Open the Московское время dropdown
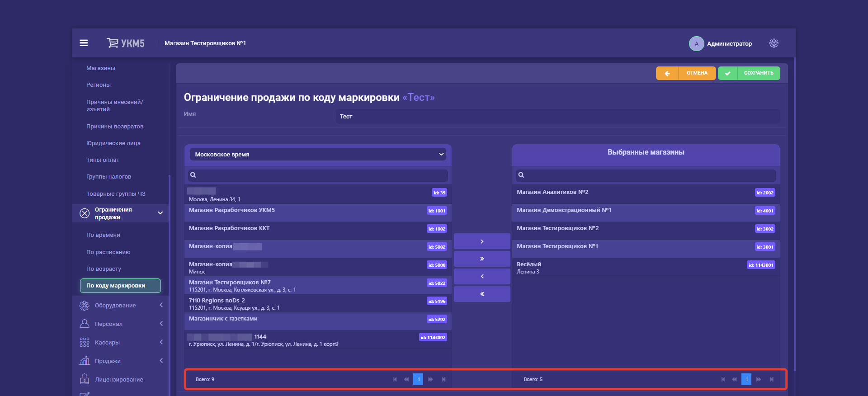Screen dimensions: 868x396 [x=318, y=155]
